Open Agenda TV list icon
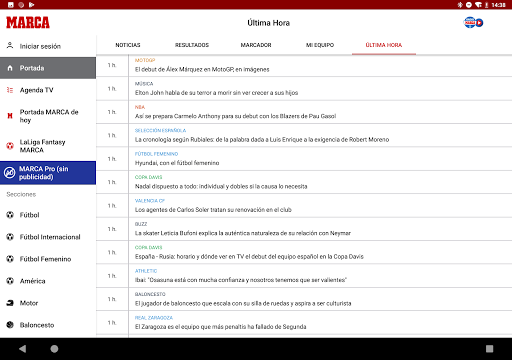Viewport: 512px width, 360px height. tap(10, 90)
